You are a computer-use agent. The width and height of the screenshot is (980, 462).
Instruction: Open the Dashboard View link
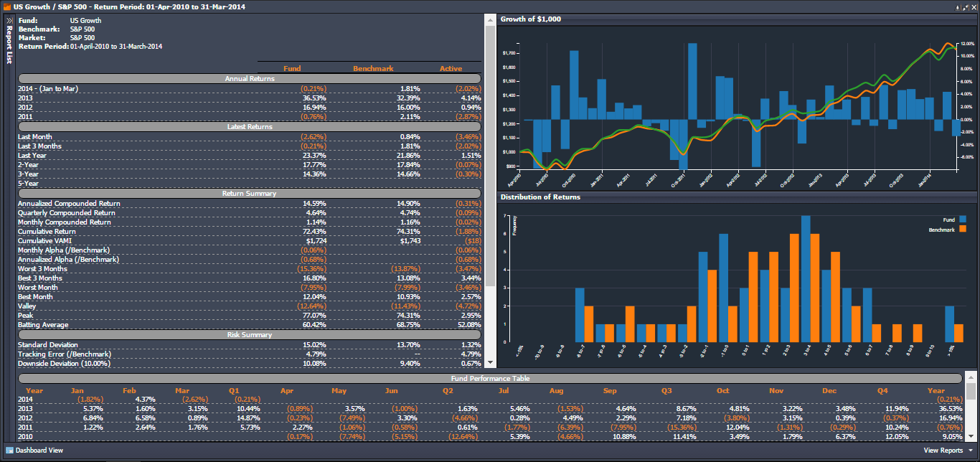pos(39,451)
